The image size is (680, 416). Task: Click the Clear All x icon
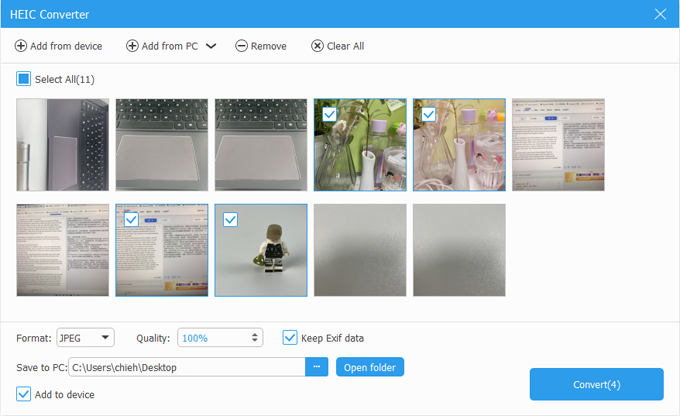click(317, 46)
